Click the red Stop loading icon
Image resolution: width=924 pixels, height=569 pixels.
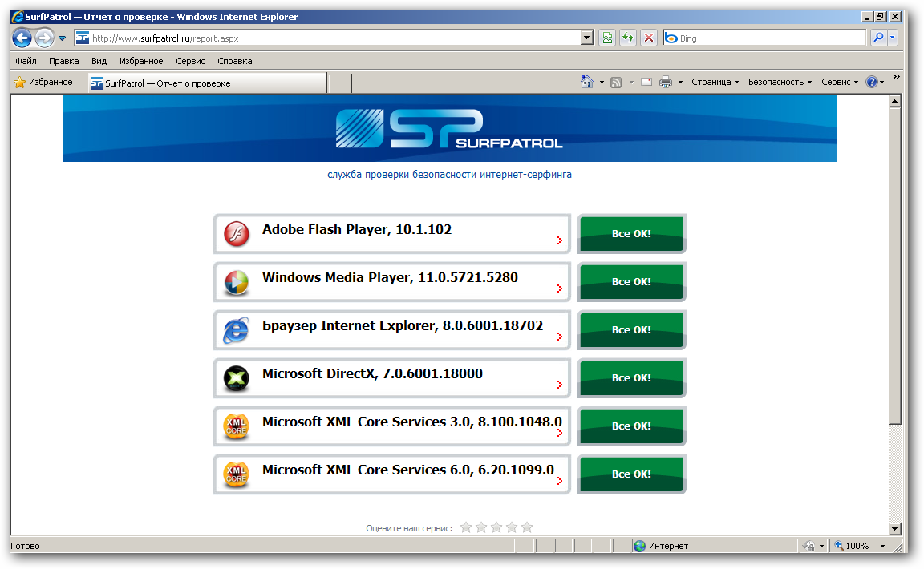(x=649, y=38)
